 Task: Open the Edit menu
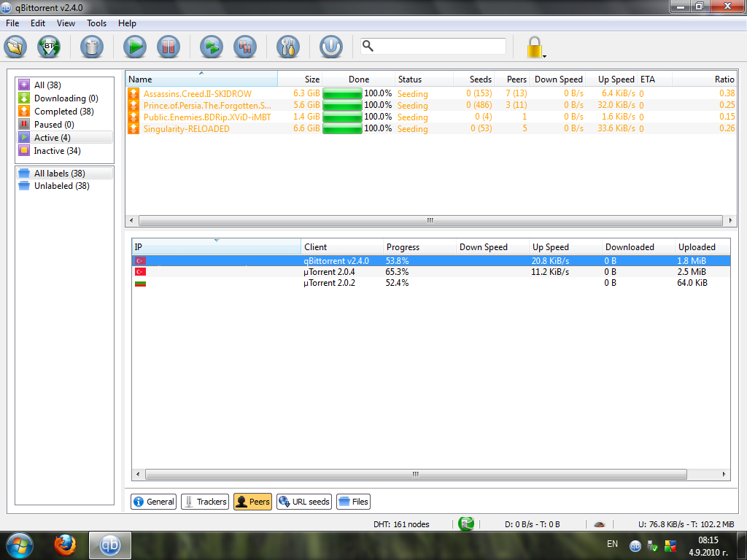tap(38, 23)
